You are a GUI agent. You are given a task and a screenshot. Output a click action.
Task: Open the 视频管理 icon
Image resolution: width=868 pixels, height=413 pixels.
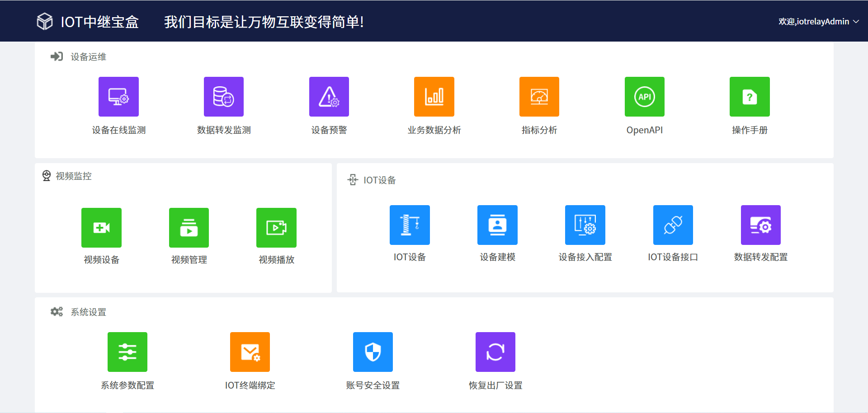189,228
